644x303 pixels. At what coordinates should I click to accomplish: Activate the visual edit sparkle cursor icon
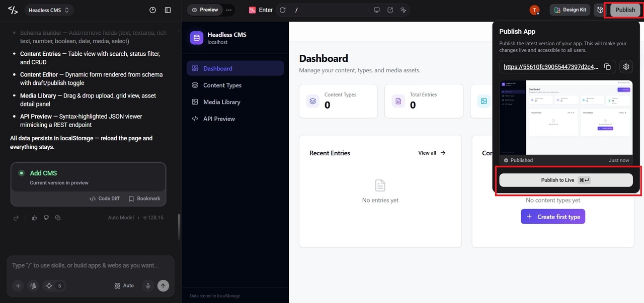pyautogui.click(x=403, y=10)
